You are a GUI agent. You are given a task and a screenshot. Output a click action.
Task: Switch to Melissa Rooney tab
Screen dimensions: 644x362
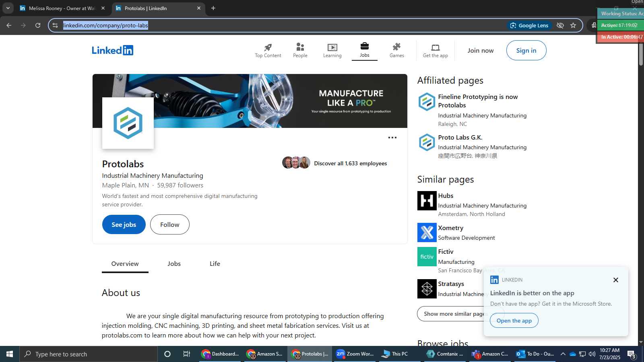(62, 8)
